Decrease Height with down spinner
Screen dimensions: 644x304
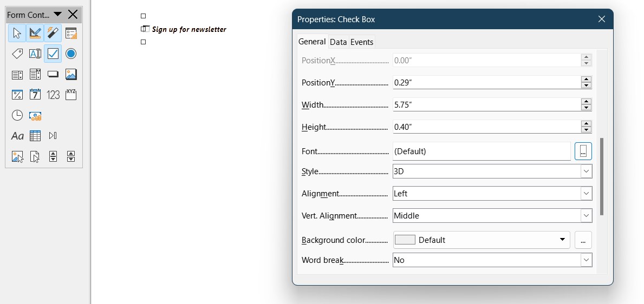point(586,130)
